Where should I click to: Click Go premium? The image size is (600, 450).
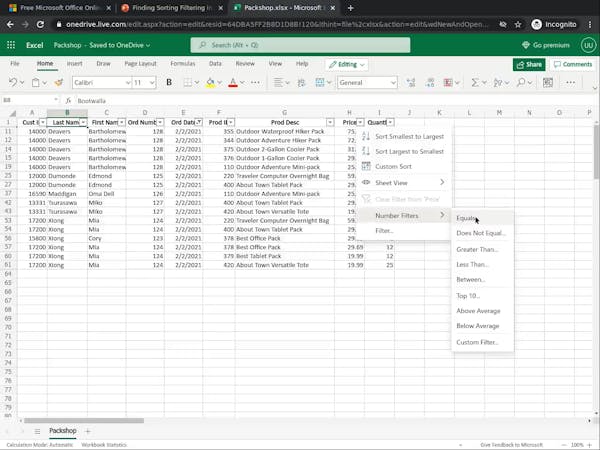coord(546,45)
